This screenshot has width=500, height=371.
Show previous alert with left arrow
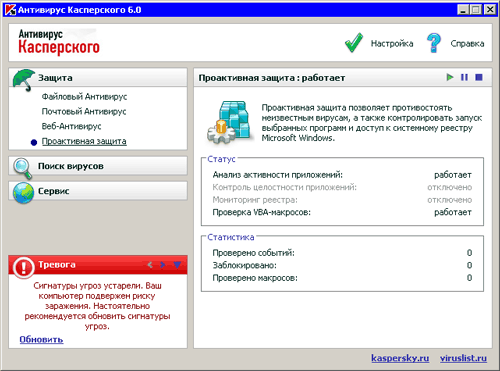tap(150, 265)
